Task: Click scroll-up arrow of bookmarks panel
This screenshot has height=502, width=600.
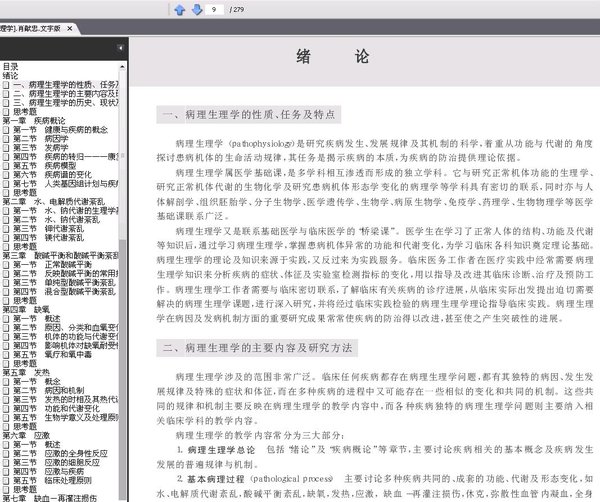Action: click(122, 67)
